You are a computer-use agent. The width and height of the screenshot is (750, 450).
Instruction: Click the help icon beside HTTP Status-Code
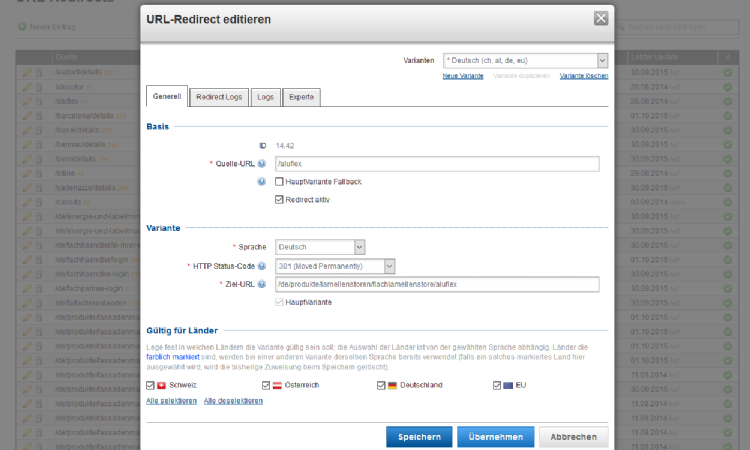pos(262,266)
